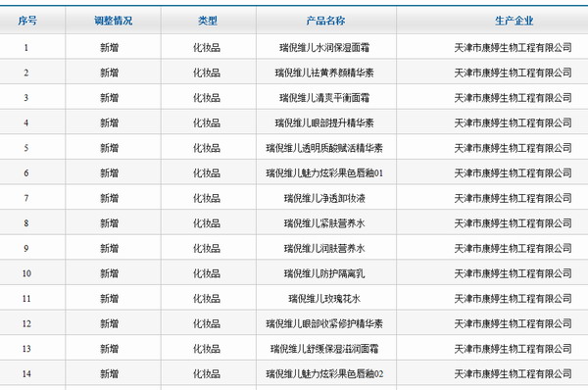
Task: Click the 生产企业 column header
Action: pos(514,21)
